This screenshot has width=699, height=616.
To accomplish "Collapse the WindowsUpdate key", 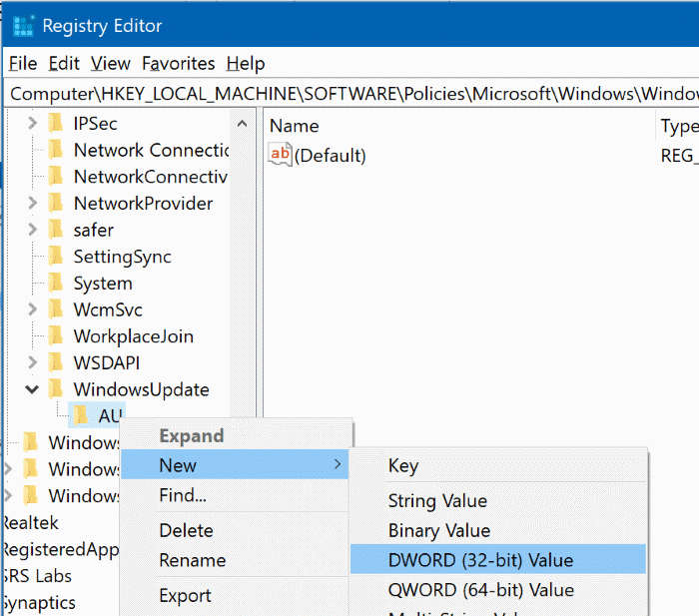I will [x=32, y=389].
